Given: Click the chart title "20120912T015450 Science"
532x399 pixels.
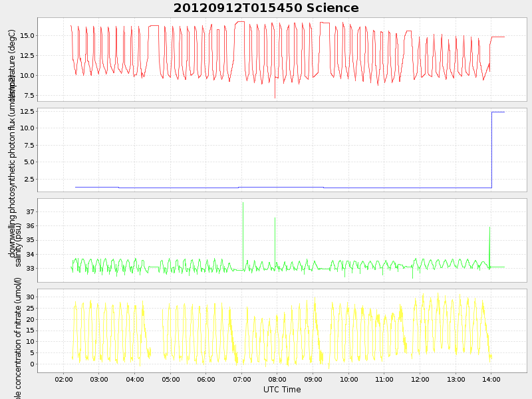Looking at the screenshot, I should pos(266,8).
